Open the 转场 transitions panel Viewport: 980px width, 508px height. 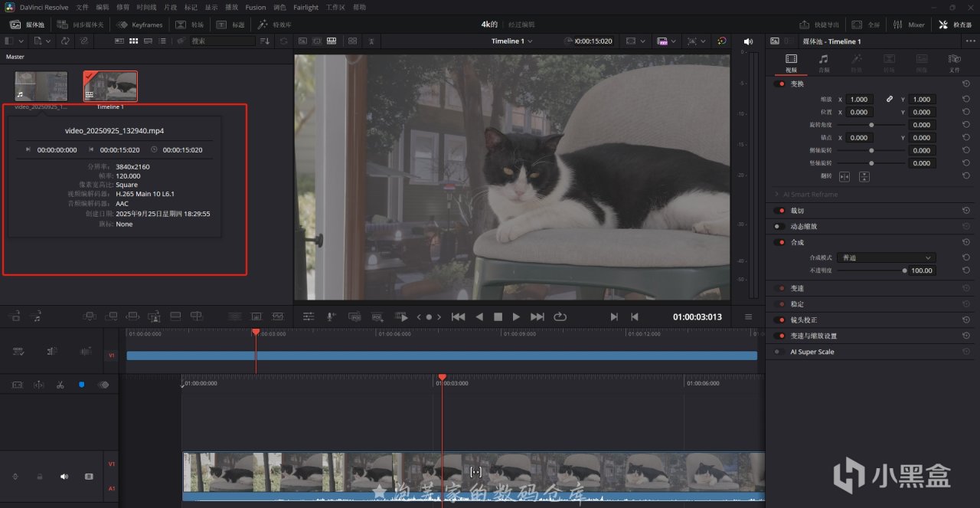click(188, 25)
